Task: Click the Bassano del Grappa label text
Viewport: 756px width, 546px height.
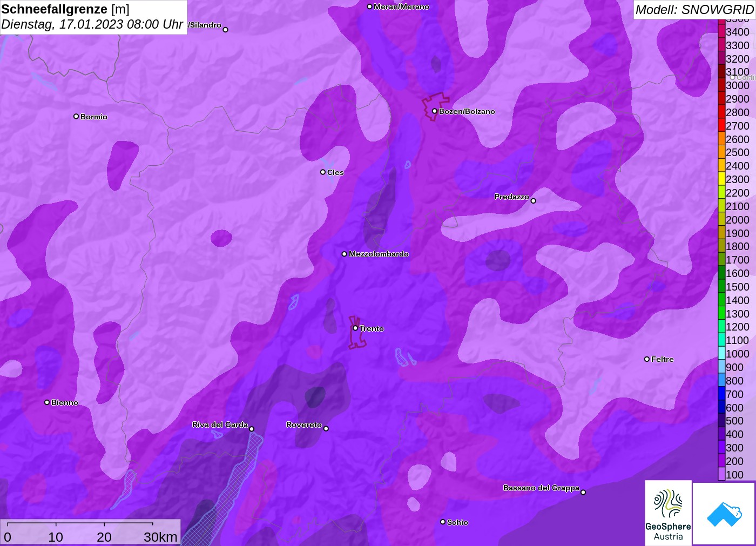Action: pos(541,488)
